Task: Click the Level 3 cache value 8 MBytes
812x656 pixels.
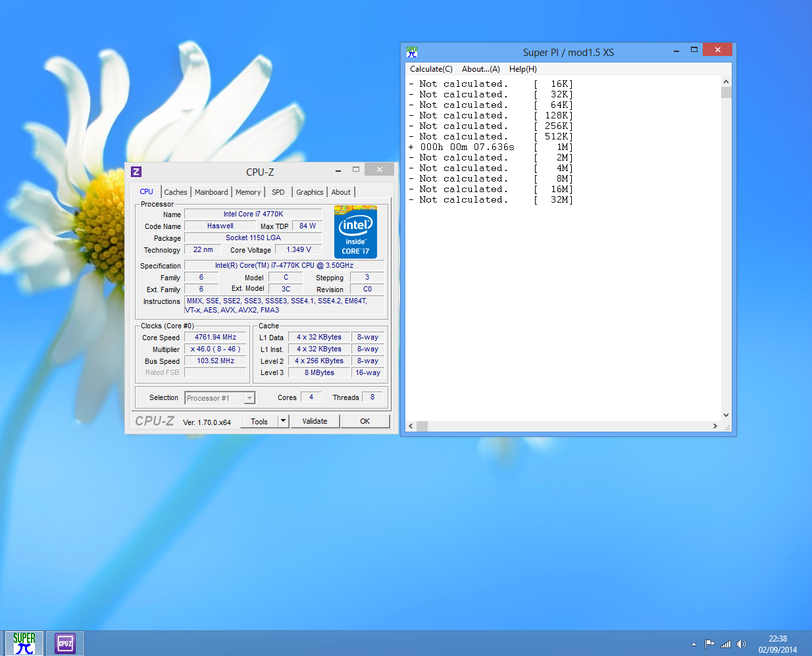Action: [x=319, y=372]
